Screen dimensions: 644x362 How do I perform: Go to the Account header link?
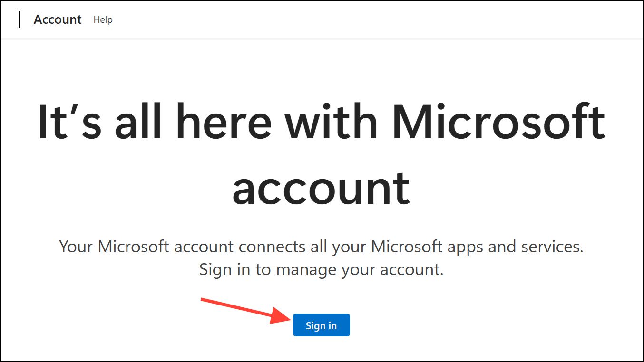(58, 19)
